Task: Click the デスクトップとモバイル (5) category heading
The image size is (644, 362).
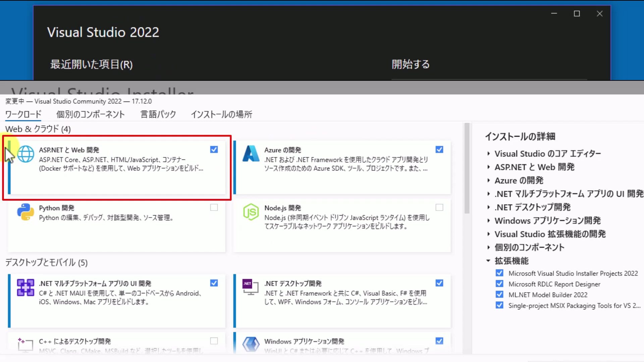Action: click(46, 262)
